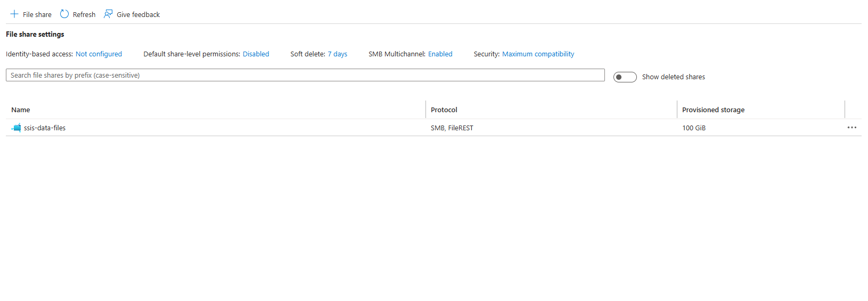868x301 pixels.
Task: Select the 100 GiB storage cell
Action: [x=694, y=128]
